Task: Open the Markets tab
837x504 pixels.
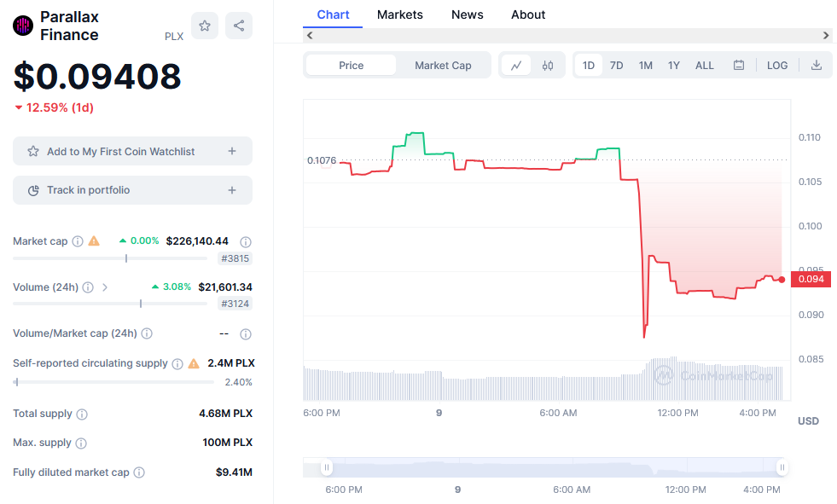Action: (x=400, y=14)
